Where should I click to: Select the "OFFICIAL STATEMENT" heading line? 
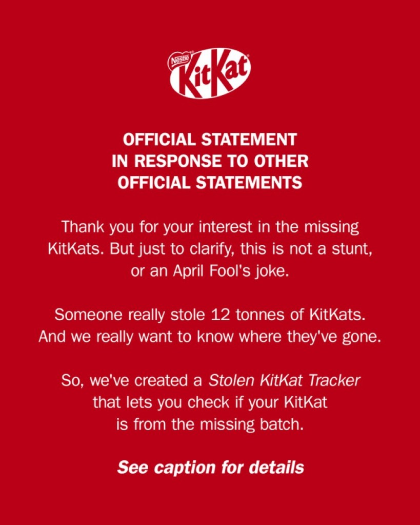point(210,140)
